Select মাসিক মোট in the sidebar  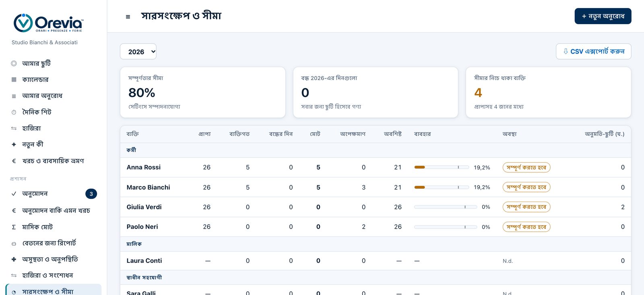54,227
